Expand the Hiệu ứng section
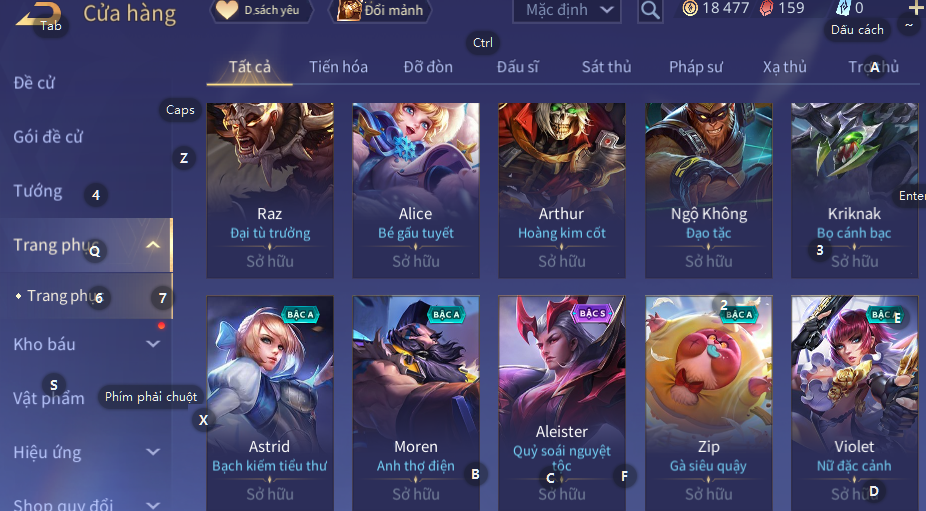The height and width of the screenshot is (511, 926). [x=153, y=452]
